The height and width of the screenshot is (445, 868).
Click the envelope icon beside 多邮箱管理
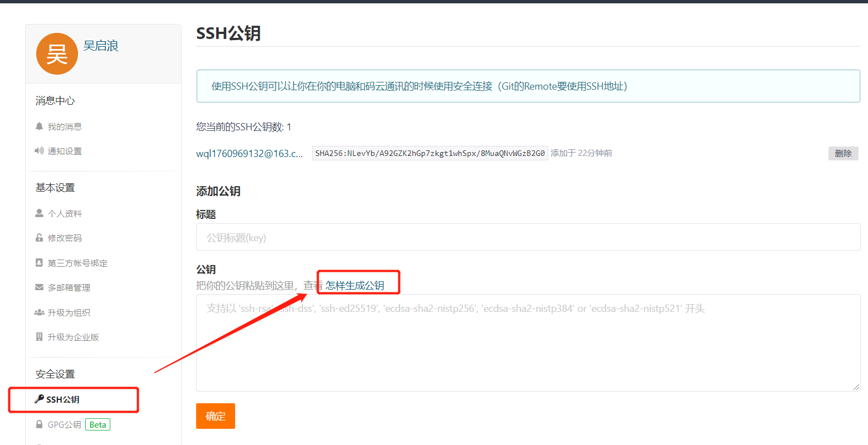click(39, 287)
